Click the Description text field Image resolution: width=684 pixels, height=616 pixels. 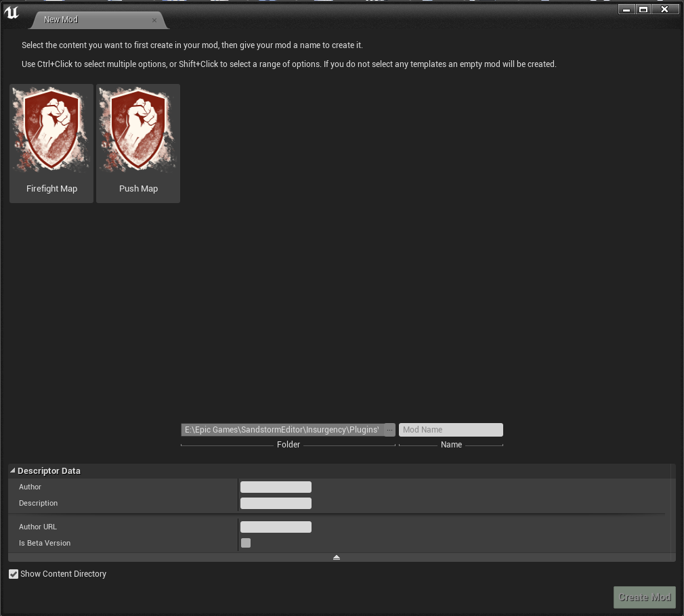(x=276, y=503)
